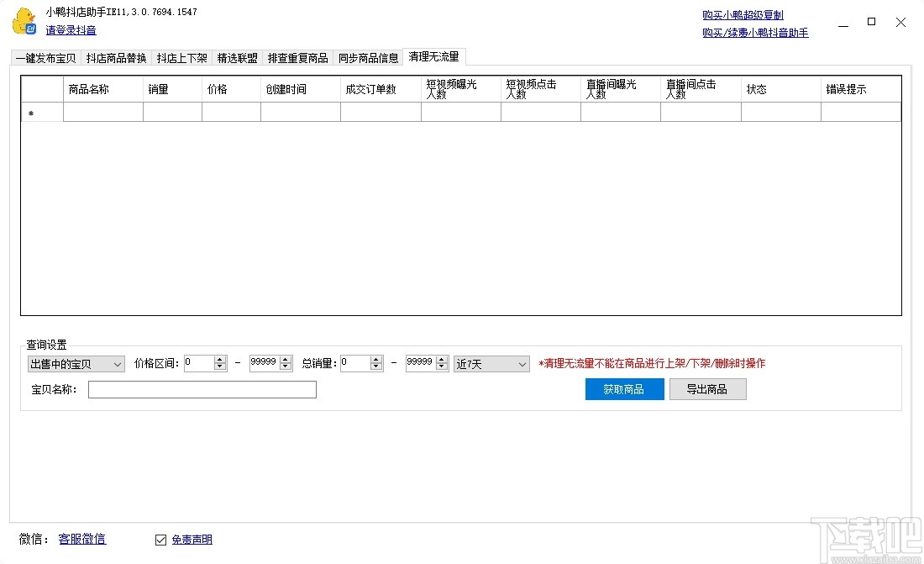Decrease the minimum price spinner
The width and height of the screenshot is (924, 564).
pos(220,367)
